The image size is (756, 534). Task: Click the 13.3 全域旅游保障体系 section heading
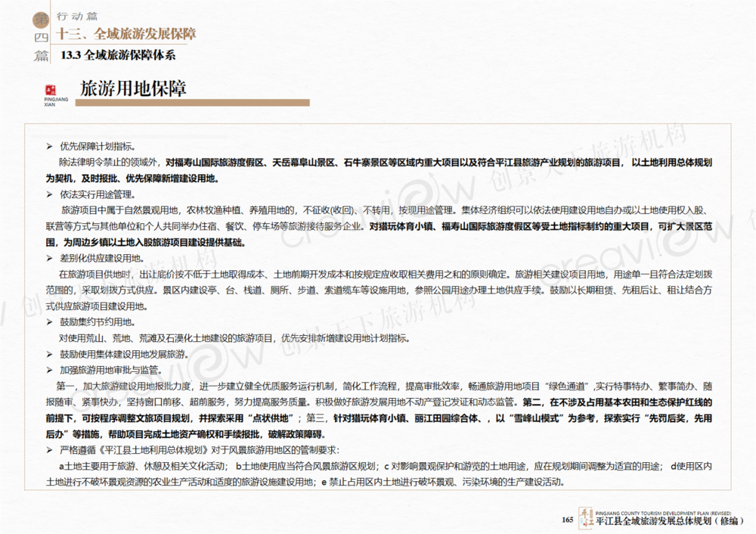coord(118,54)
